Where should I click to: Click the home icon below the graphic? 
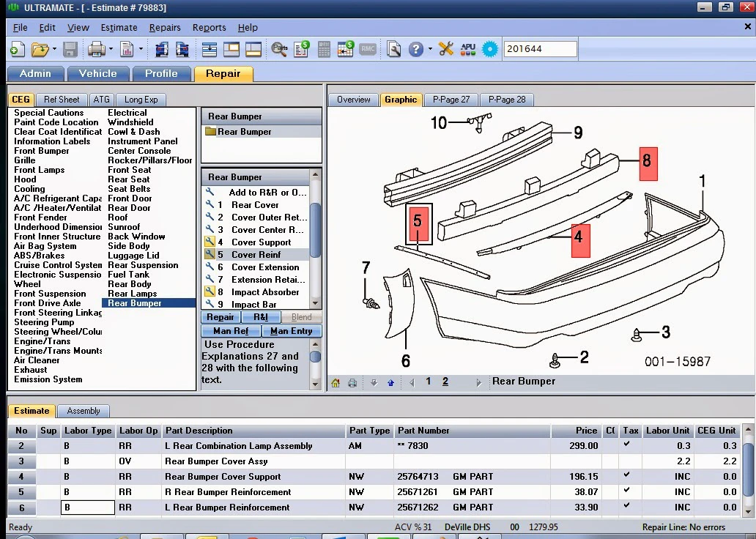pyautogui.click(x=336, y=383)
